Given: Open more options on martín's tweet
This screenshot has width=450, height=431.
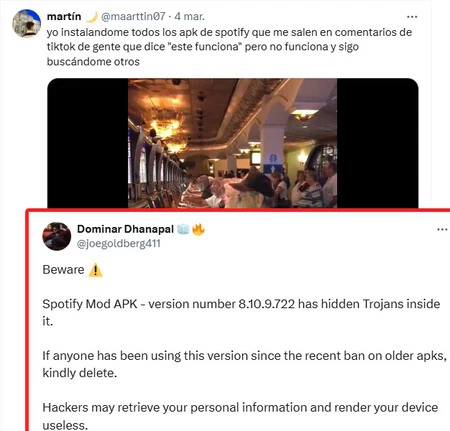Looking at the screenshot, I should click(x=412, y=17).
